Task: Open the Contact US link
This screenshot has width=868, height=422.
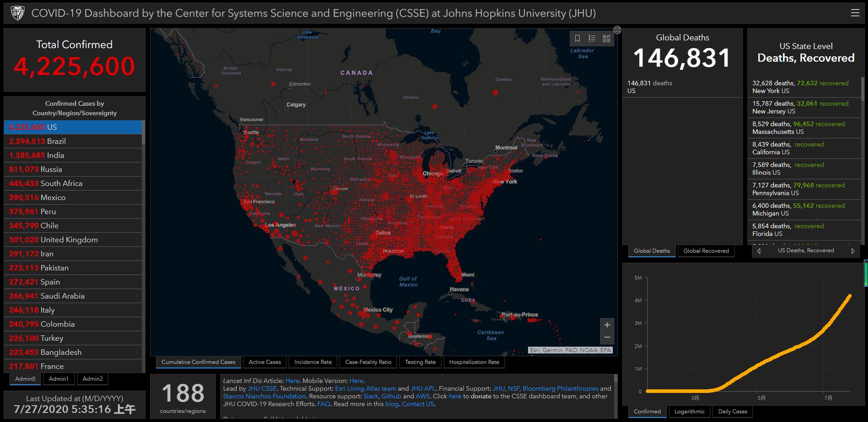Action: 418,404
